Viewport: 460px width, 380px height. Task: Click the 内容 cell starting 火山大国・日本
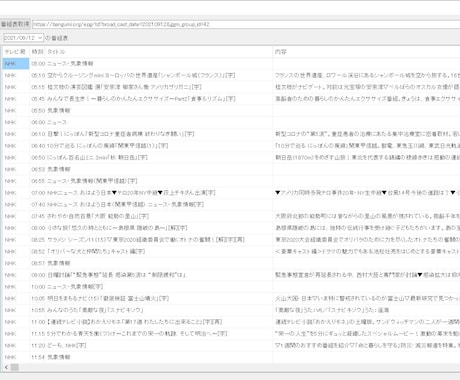coord(367,298)
